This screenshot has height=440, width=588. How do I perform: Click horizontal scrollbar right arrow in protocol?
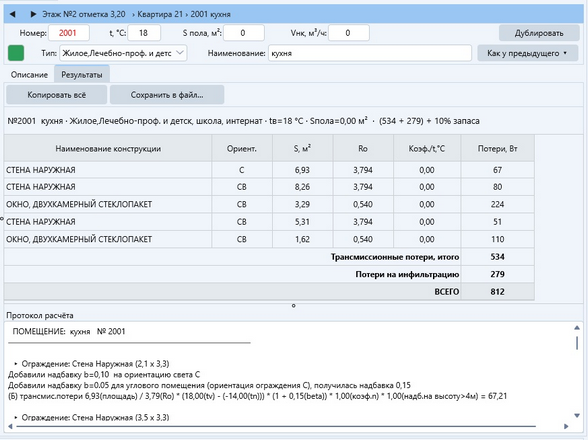[566, 426]
